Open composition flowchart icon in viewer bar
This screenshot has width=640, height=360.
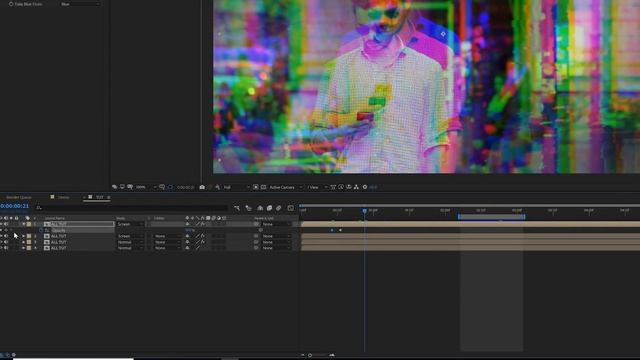pos(356,187)
